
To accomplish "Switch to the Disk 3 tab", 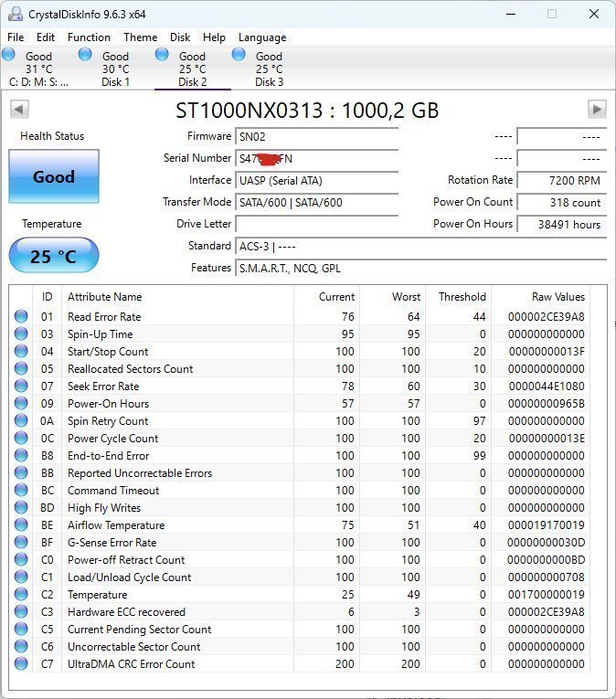I will 269,69.
